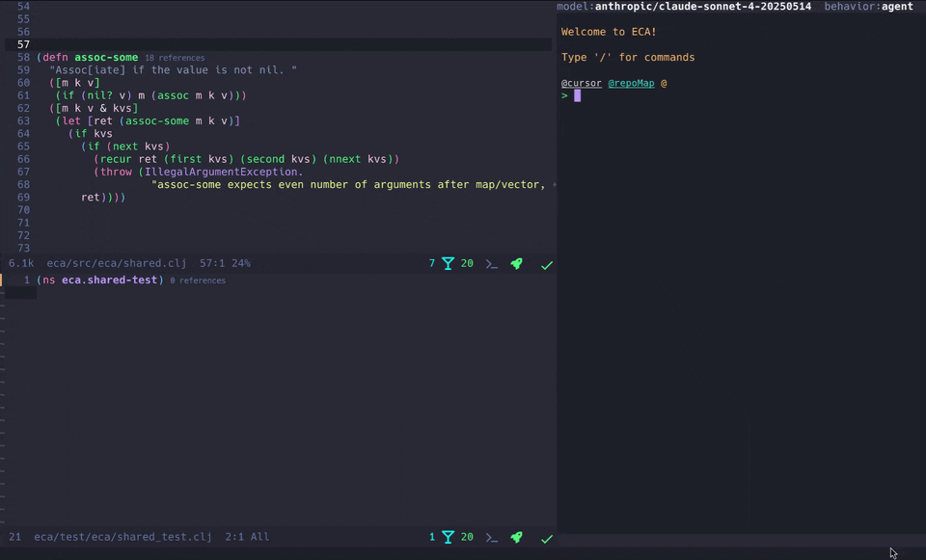
Task: Click the '(let [ret' expression on line 63
Action: tap(85, 121)
